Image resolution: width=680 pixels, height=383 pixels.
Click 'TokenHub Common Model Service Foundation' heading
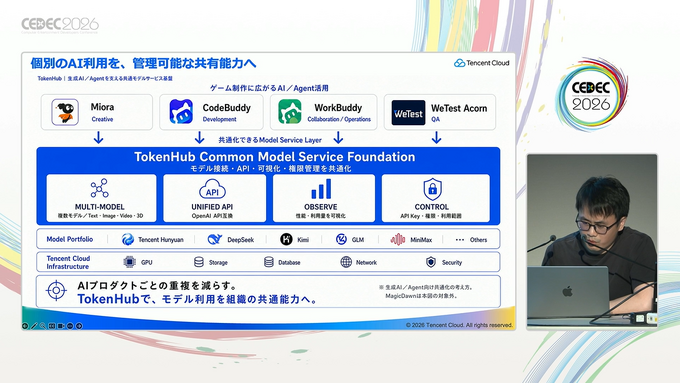[x=275, y=157]
